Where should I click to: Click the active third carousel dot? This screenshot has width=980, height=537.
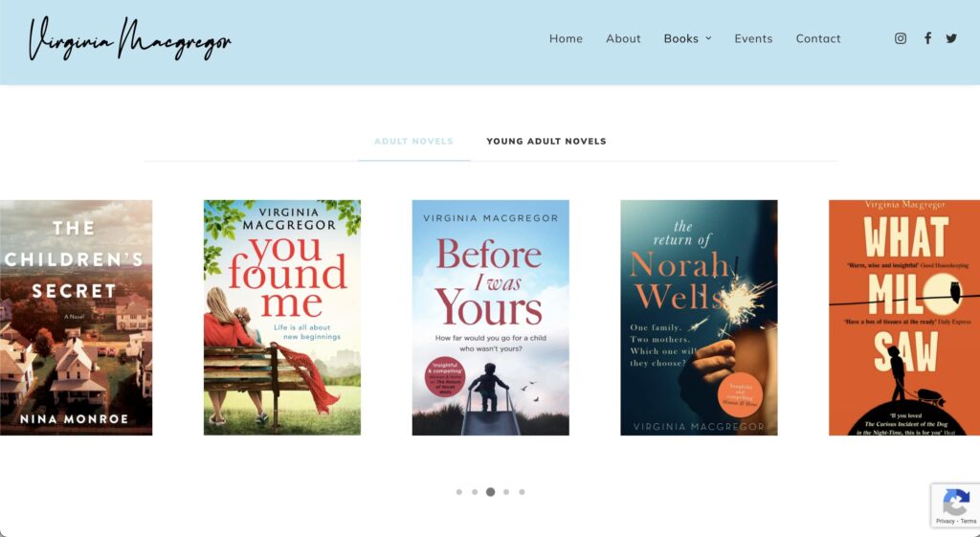point(491,492)
